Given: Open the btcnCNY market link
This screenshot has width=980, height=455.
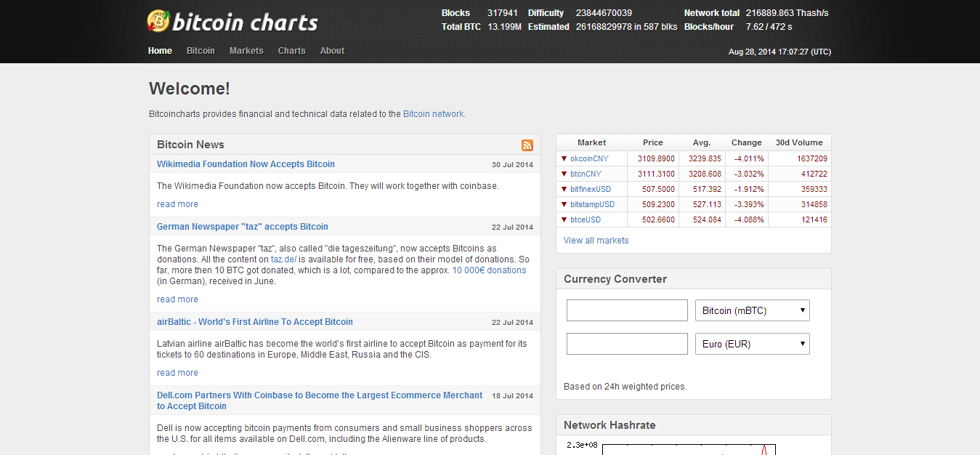Looking at the screenshot, I should tap(586, 174).
